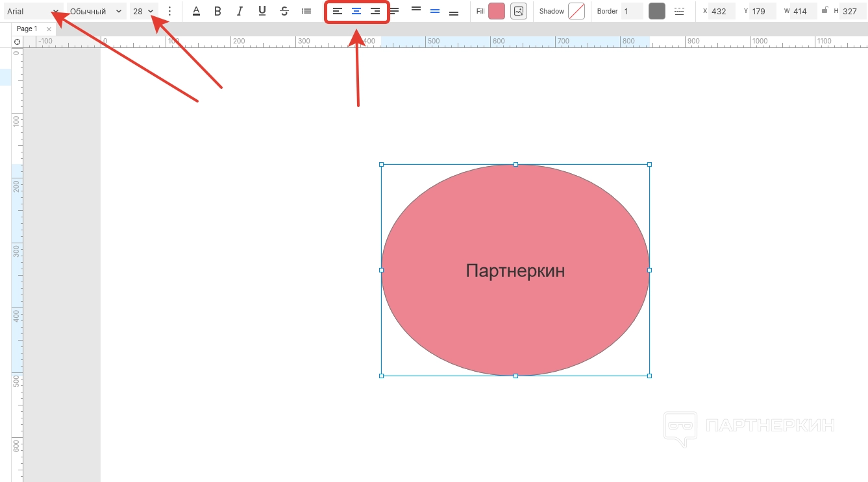Toggle bold formatting
868x482 pixels.
click(x=217, y=11)
